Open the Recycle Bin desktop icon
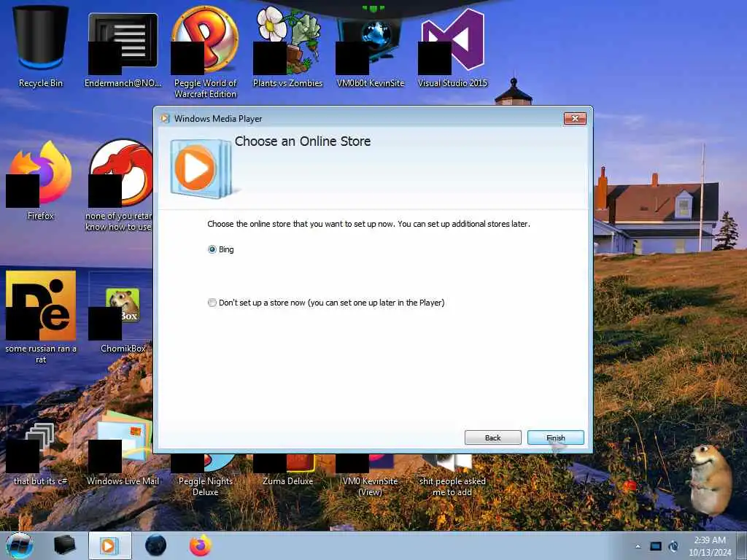The height and width of the screenshot is (560, 747). coord(41,47)
